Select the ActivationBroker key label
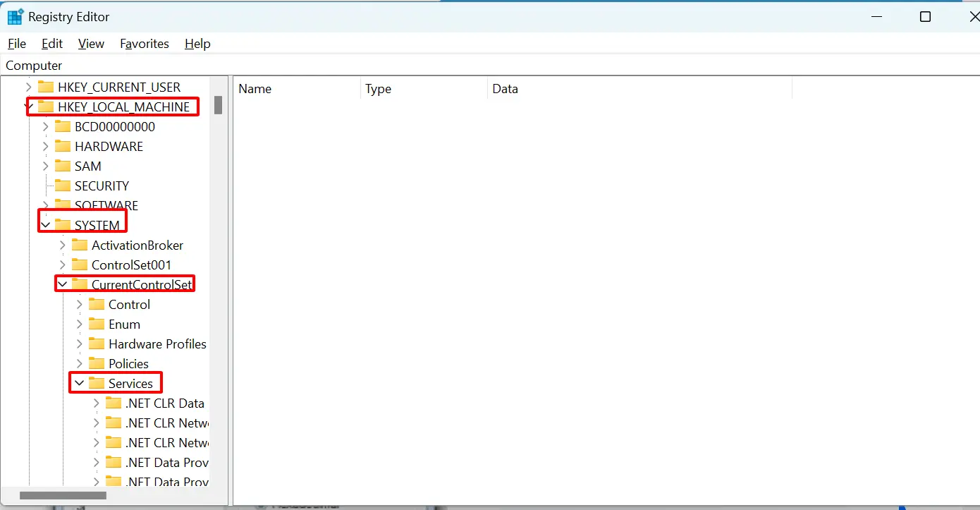The width and height of the screenshot is (980, 510). click(x=137, y=245)
